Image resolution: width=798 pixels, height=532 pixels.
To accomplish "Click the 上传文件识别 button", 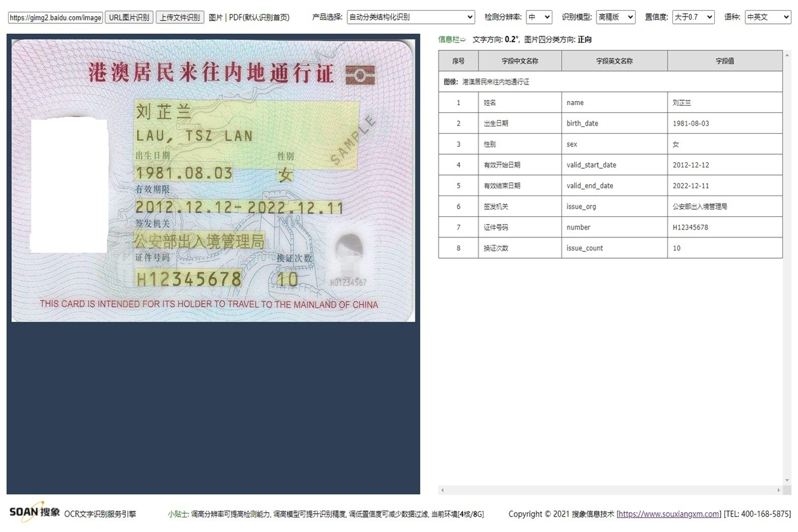I will click(180, 17).
